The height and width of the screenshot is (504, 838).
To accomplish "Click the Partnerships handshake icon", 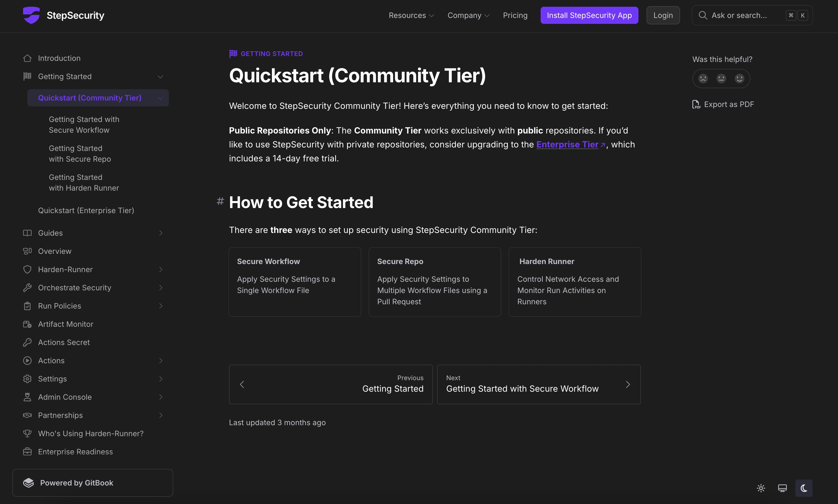I will pyautogui.click(x=27, y=415).
